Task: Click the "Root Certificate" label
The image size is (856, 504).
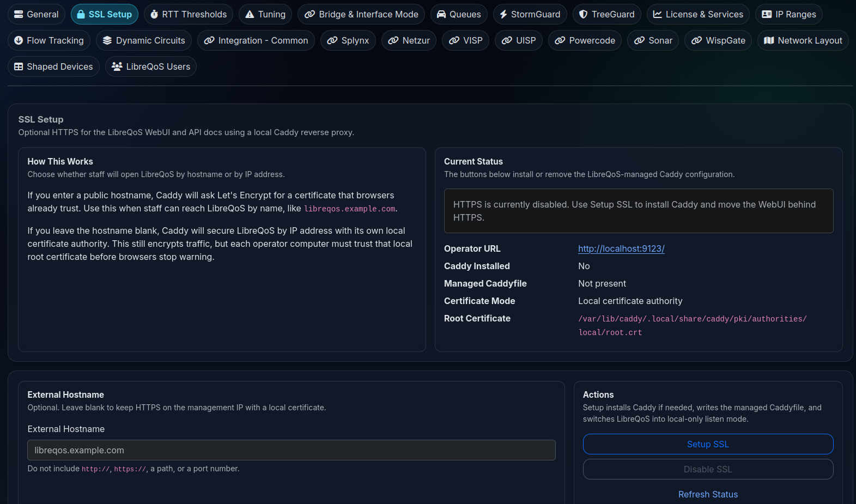Action: [477, 318]
